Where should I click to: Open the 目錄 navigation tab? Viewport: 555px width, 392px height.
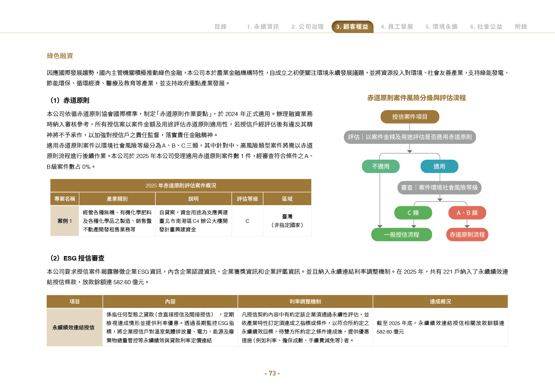(x=221, y=27)
